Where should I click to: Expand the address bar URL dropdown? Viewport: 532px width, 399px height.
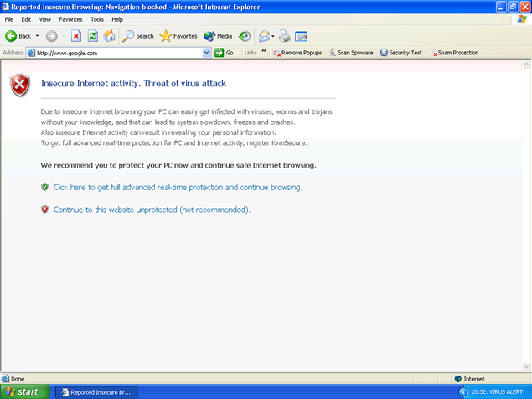pos(207,53)
